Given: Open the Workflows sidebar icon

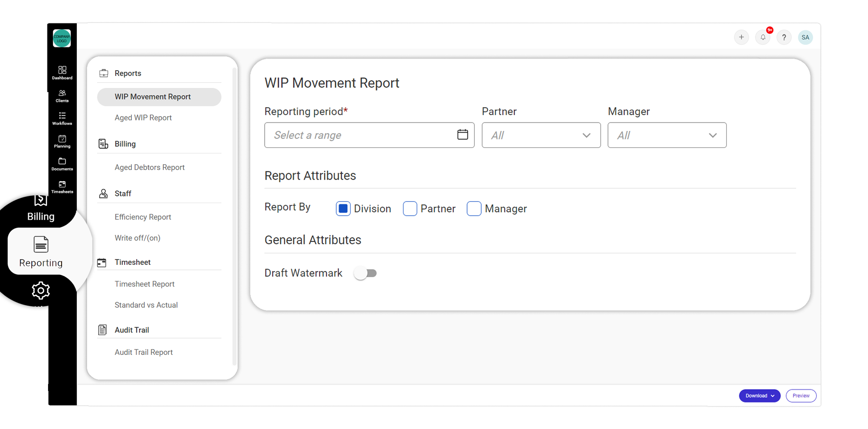Looking at the screenshot, I should pyautogui.click(x=62, y=118).
